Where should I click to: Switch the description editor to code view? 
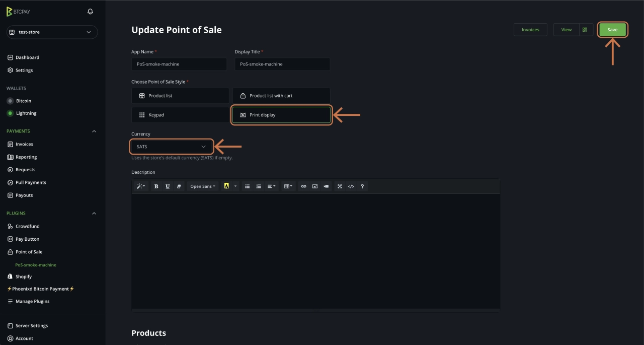click(x=351, y=186)
